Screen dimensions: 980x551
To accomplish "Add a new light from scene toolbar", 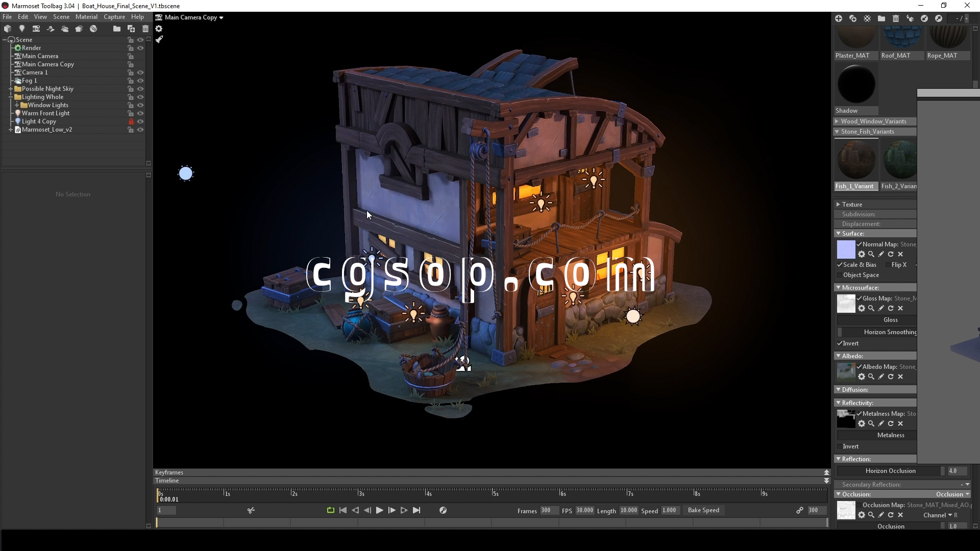I will (x=21, y=29).
